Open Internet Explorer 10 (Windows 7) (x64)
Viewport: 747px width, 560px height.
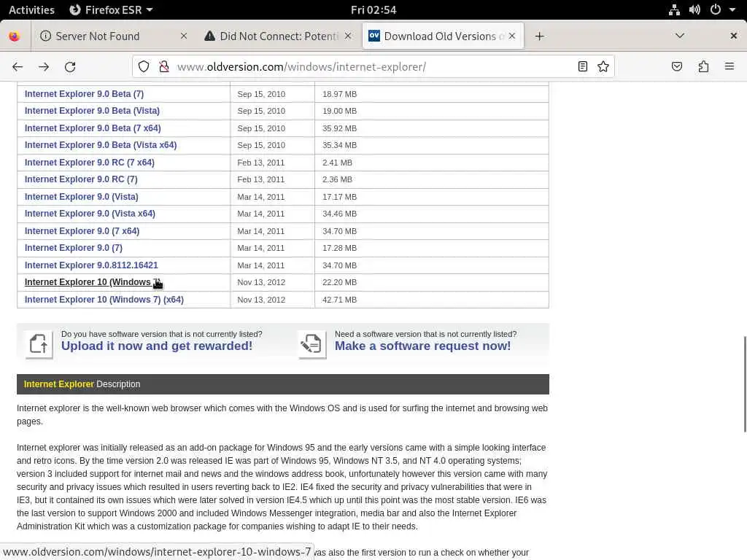(x=104, y=300)
